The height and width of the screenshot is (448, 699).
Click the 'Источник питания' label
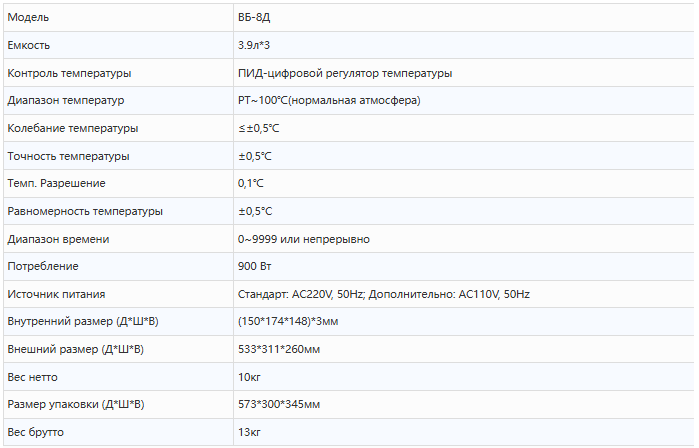pyautogui.click(x=56, y=294)
